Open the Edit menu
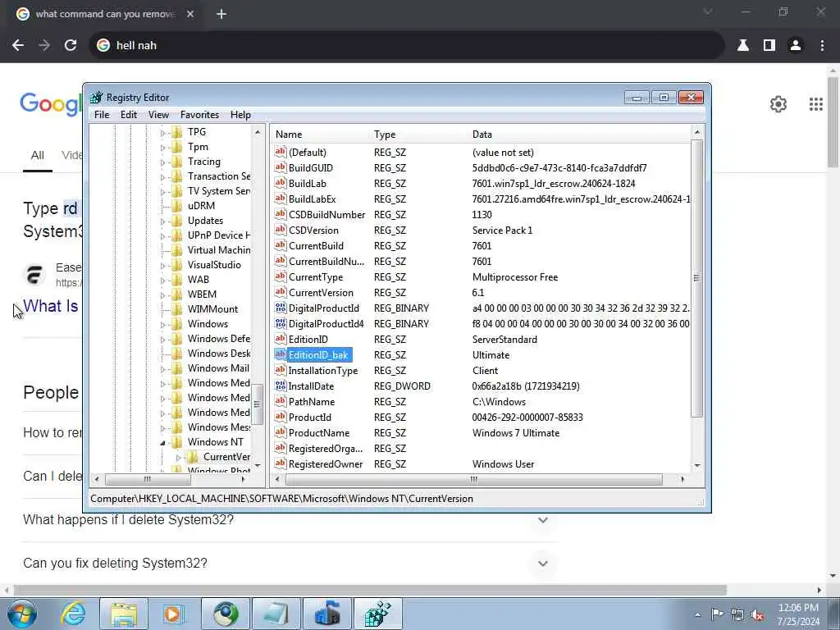This screenshot has width=840, height=630. pyautogui.click(x=129, y=115)
